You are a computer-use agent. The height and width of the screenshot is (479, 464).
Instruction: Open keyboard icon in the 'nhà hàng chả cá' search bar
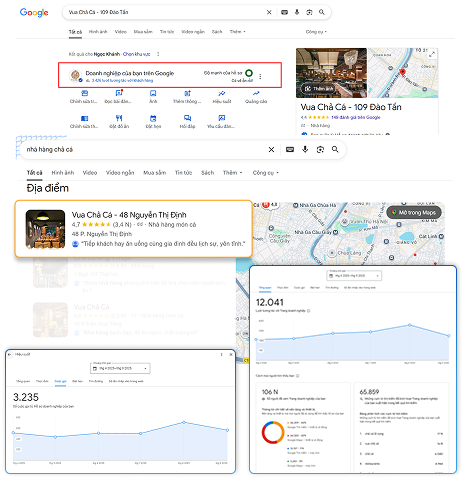tap(290, 149)
